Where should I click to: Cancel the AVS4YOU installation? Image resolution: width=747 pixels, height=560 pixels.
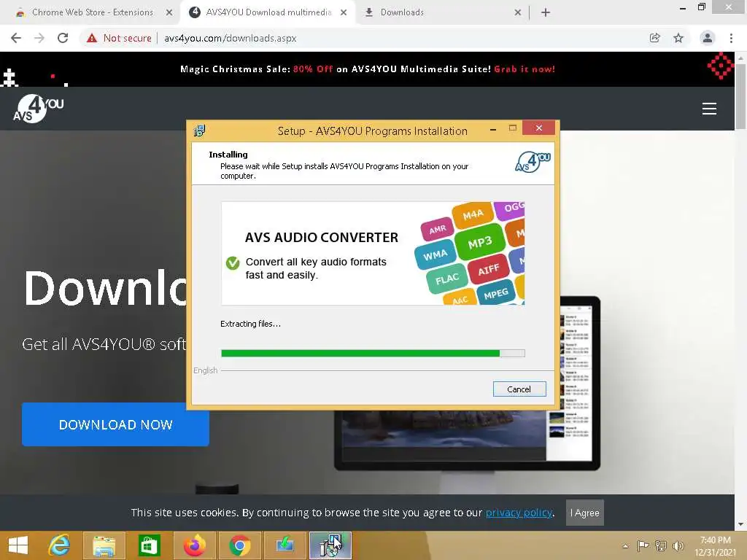519,389
